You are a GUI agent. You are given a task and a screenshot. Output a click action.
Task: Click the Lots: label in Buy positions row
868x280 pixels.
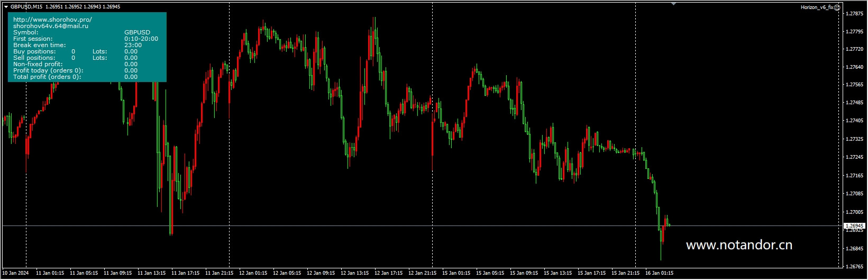pos(100,51)
